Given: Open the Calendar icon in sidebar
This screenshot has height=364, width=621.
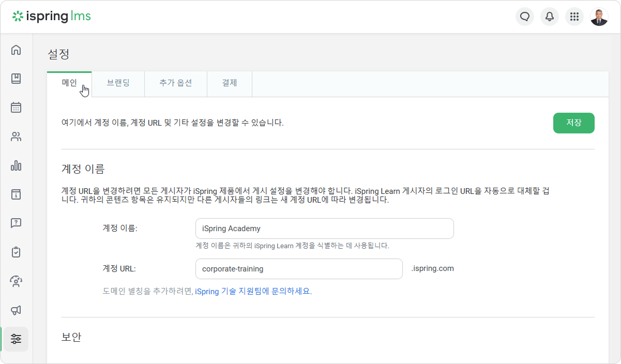Looking at the screenshot, I should (16, 108).
